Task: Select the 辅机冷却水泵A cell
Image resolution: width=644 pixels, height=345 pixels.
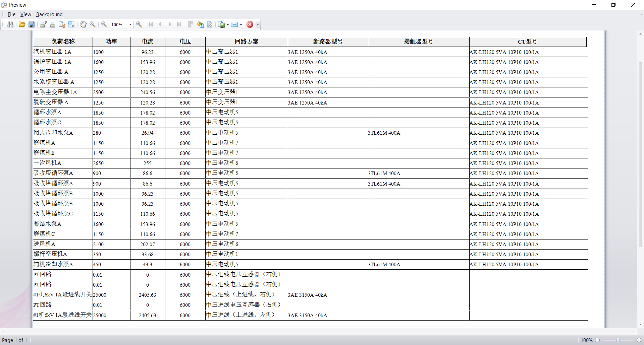Action: pos(63,264)
